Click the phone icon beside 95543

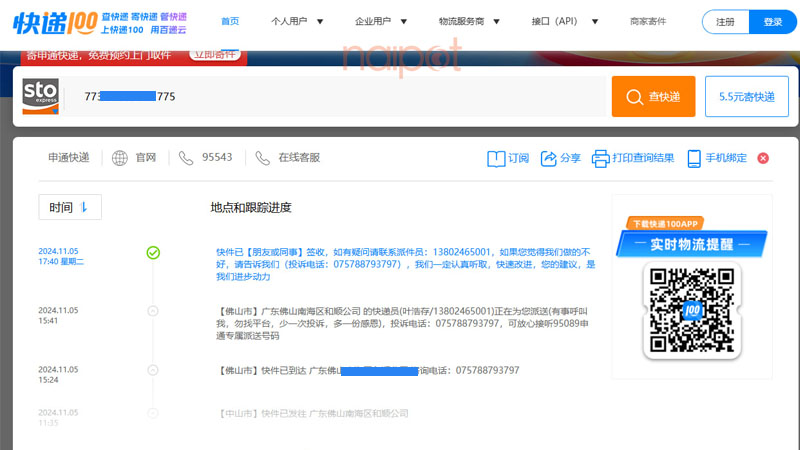coord(186,158)
